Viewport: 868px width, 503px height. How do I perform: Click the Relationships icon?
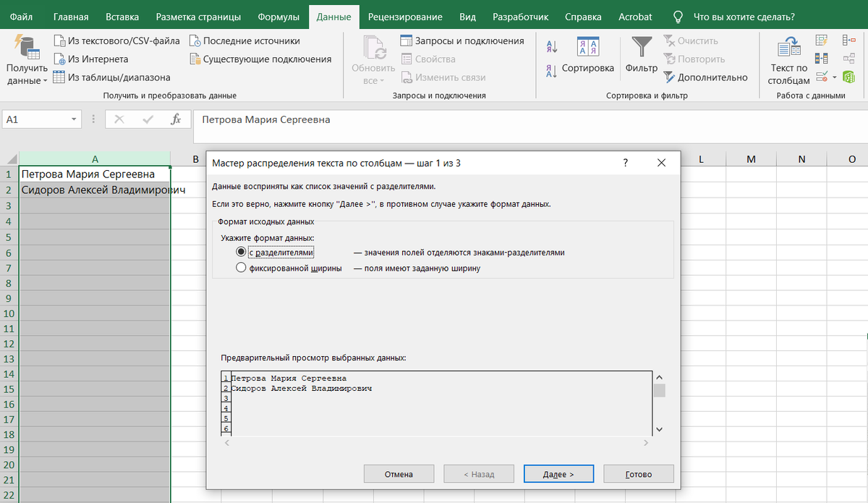click(849, 58)
